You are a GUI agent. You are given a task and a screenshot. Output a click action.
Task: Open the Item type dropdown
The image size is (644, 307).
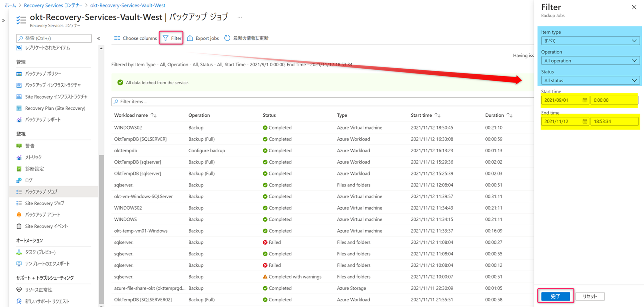click(x=590, y=41)
